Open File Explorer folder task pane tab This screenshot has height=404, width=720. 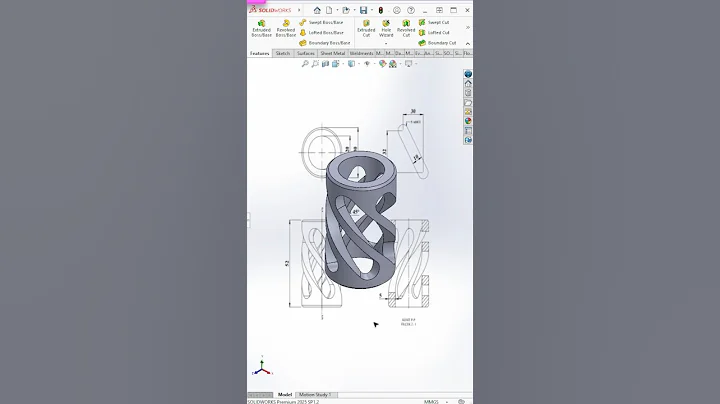(468, 102)
